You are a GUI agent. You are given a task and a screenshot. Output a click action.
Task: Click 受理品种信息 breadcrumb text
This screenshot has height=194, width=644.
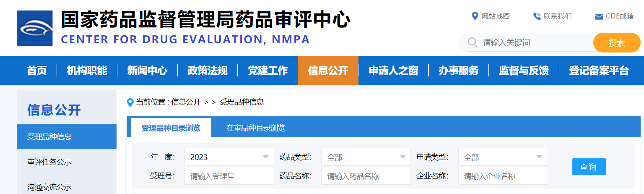pos(242,102)
